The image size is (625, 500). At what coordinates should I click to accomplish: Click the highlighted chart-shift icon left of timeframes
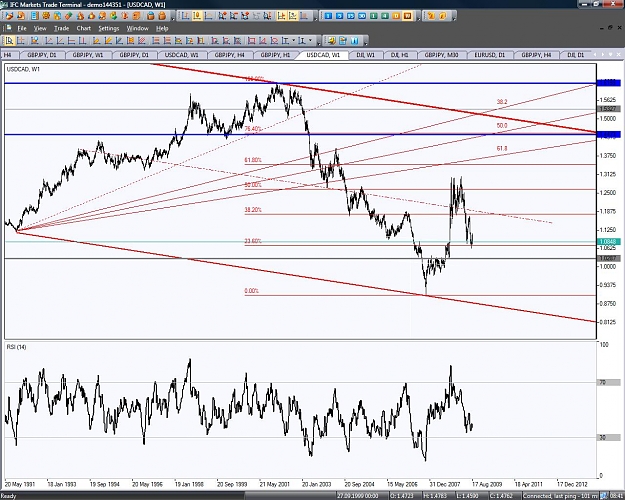click(x=281, y=16)
